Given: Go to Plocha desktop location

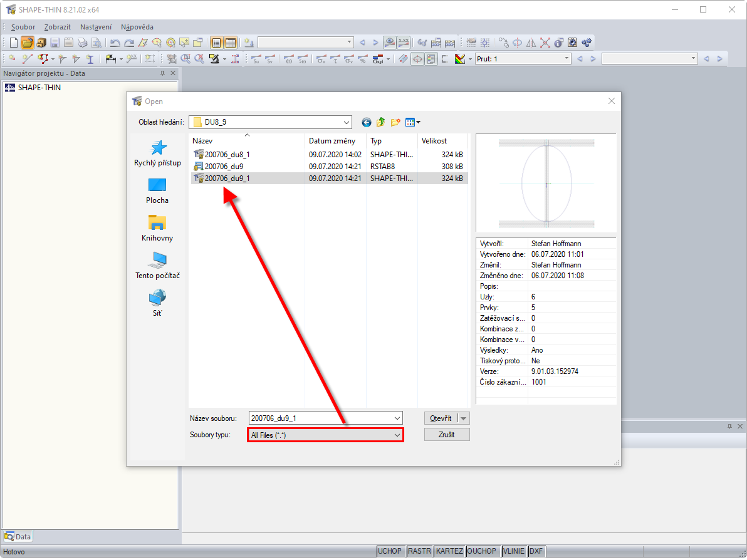Looking at the screenshot, I should click(x=157, y=191).
